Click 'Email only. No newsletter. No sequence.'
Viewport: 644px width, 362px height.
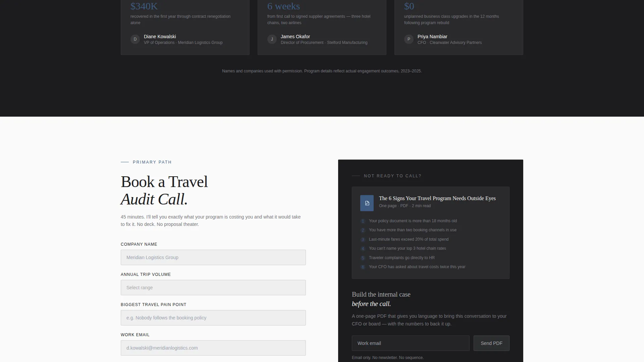(x=388, y=358)
